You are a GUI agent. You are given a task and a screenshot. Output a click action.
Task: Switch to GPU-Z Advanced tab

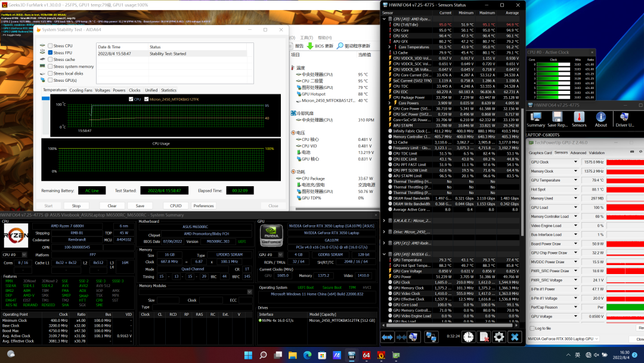click(578, 153)
